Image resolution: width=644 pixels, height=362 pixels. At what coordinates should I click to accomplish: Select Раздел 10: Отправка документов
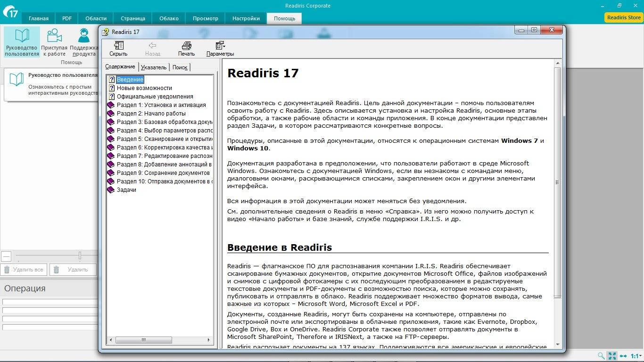pos(165,181)
